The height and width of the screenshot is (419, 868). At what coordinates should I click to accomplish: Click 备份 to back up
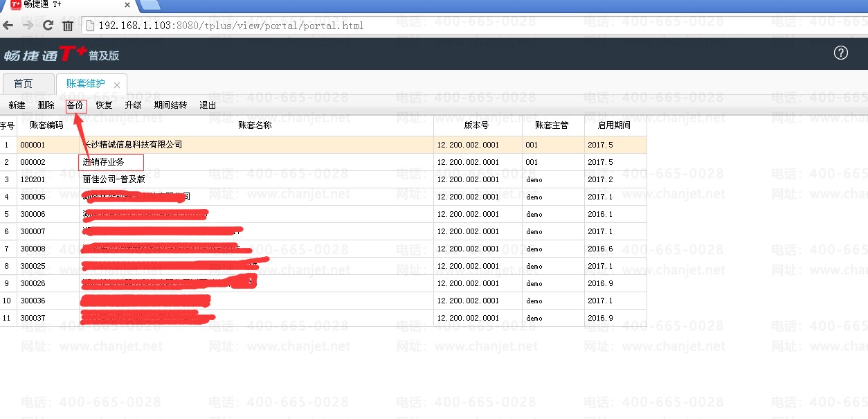[x=75, y=105]
